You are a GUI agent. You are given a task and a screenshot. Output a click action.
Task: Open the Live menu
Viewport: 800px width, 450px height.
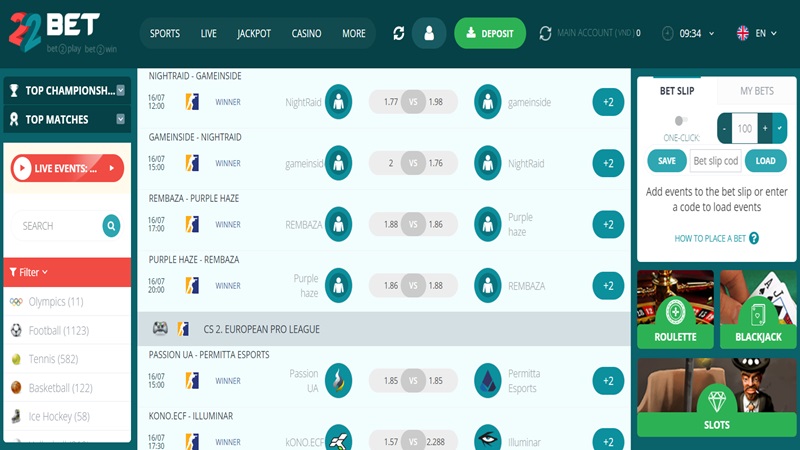pos(208,34)
